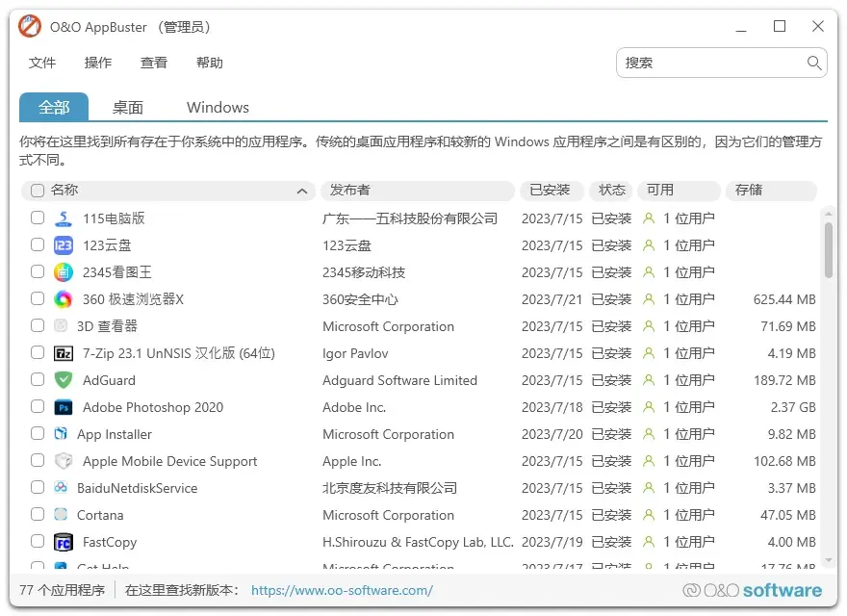Image resolution: width=847 pixels, height=616 pixels.
Task: Check the Adobe Photoshop 2020 checkbox
Action: [38, 406]
